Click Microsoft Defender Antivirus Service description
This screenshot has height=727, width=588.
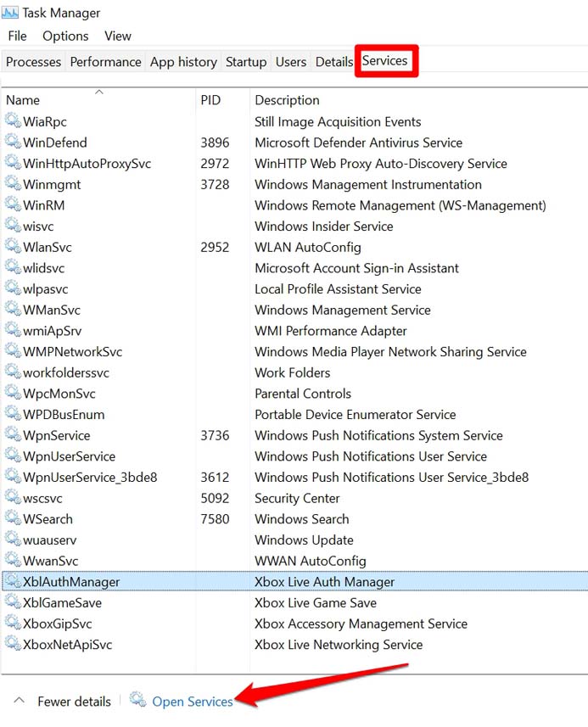tap(358, 143)
